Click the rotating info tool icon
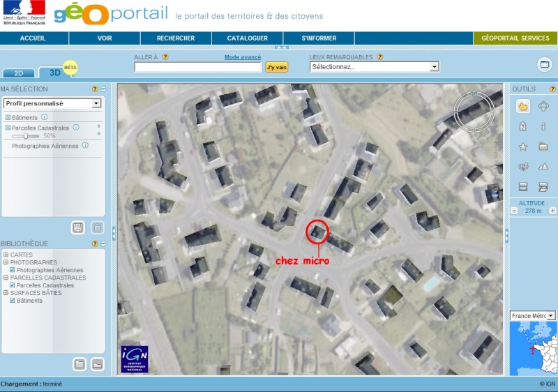 pos(522,167)
